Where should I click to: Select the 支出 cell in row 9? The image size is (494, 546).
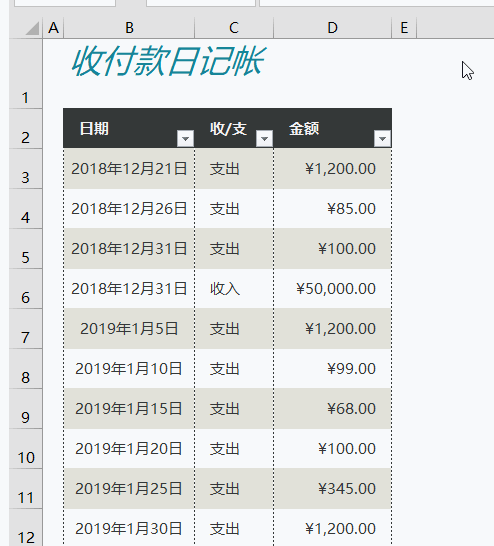tap(234, 409)
